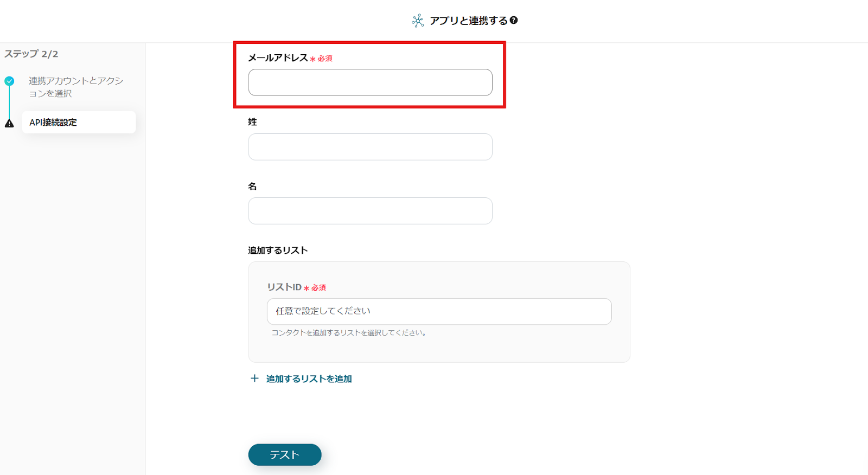Click the completed step checkmark icon
The image size is (868, 475).
(x=9, y=81)
